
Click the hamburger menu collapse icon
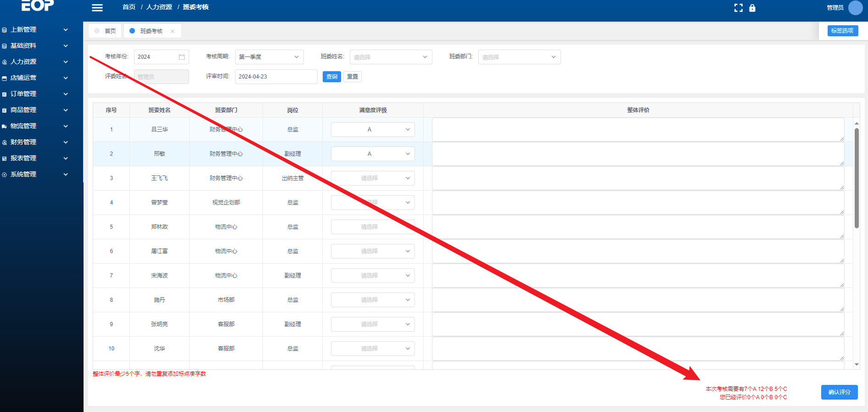point(97,8)
